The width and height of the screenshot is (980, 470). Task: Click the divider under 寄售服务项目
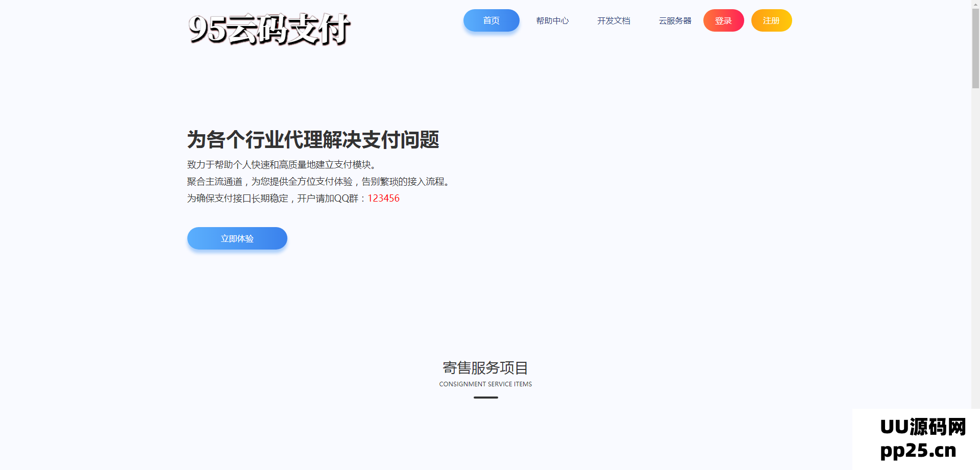(485, 398)
